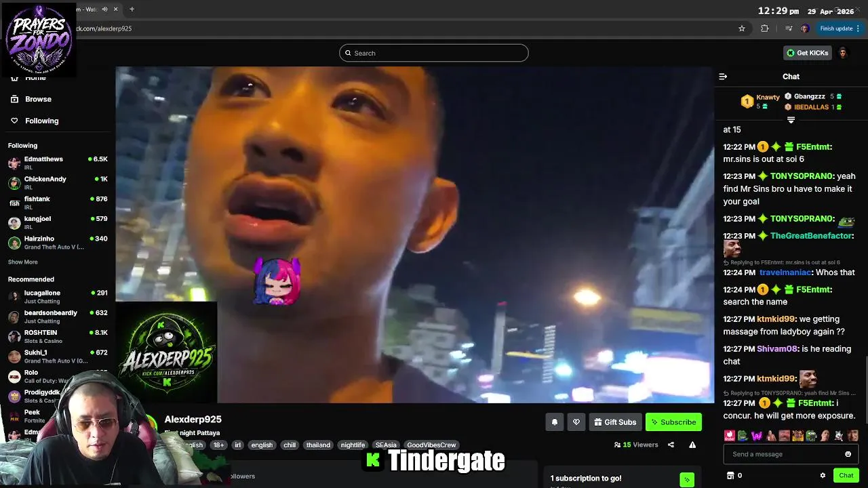The width and height of the screenshot is (868, 488).
Task: Report the stream with the warning triangle icon
Action: pos(692,445)
